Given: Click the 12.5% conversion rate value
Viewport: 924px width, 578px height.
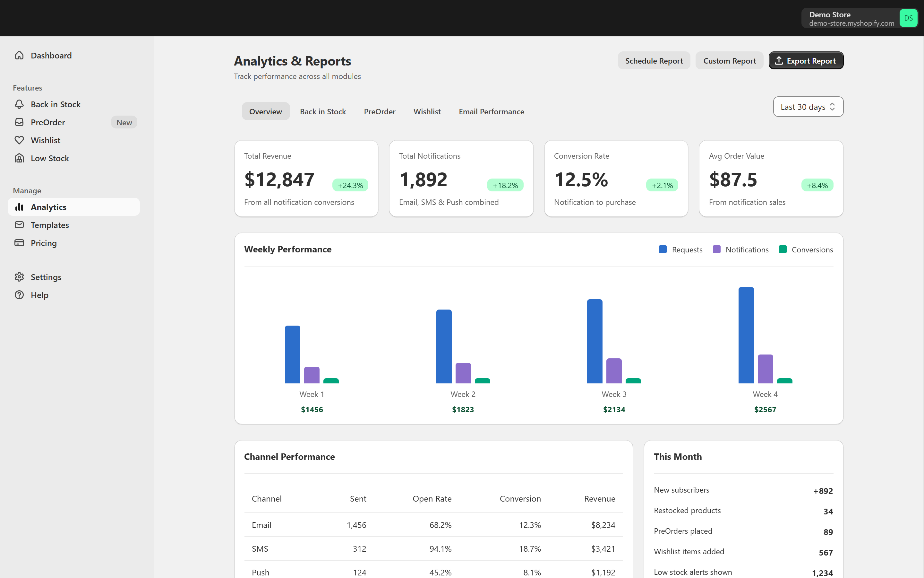Looking at the screenshot, I should coord(581,180).
